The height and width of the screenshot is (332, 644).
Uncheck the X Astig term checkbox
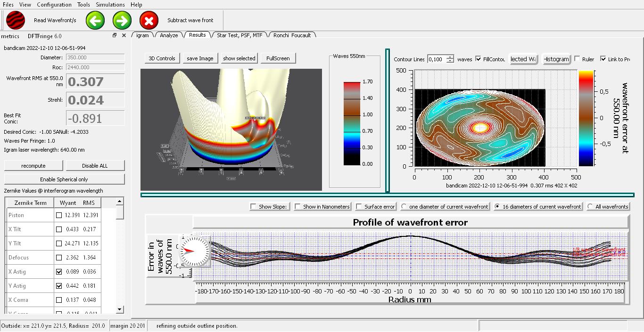(x=59, y=272)
